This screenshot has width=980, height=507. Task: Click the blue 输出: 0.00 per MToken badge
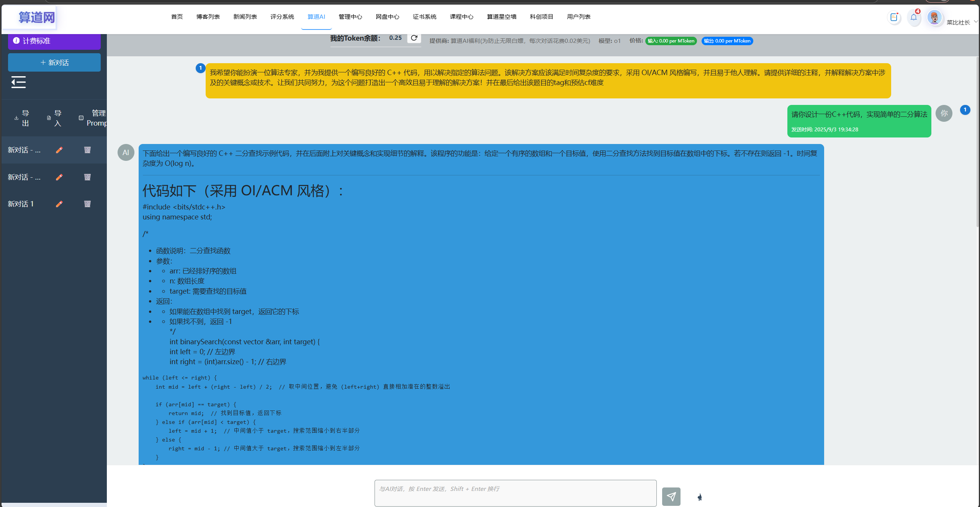click(727, 41)
